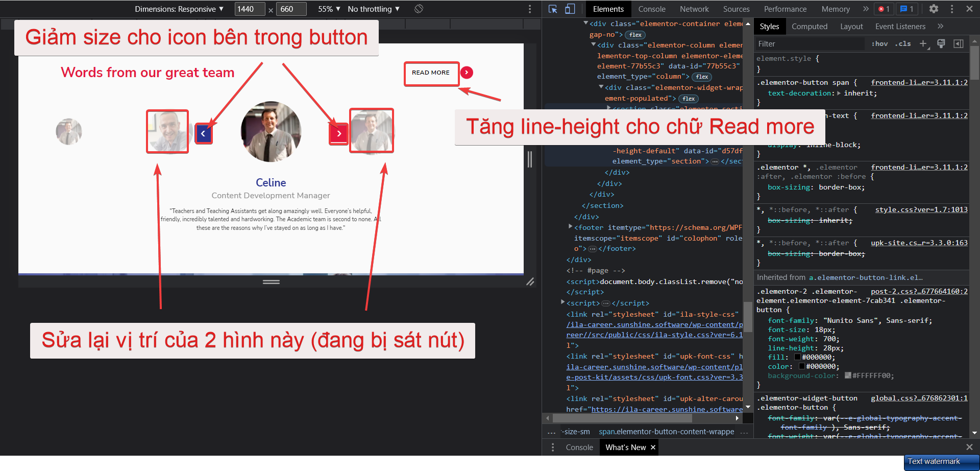Click the carousel previous arrow on the page

tap(203, 134)
